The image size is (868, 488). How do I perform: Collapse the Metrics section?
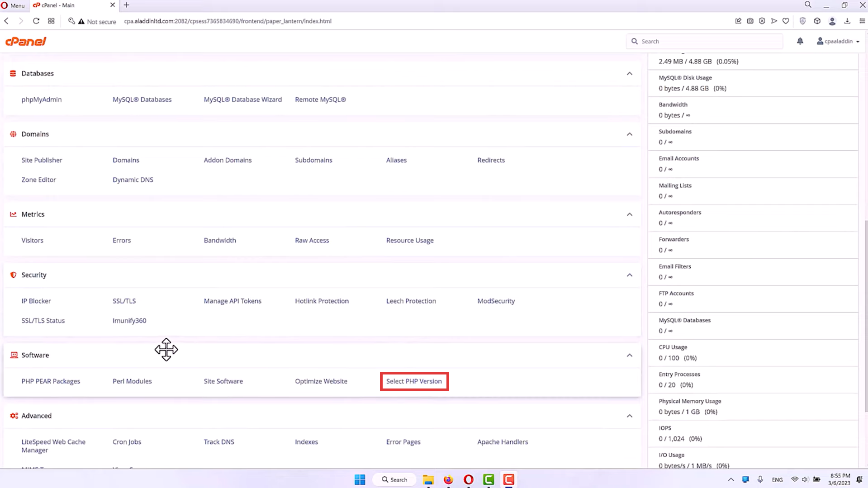pyautogui.click(x=629, y=214)
